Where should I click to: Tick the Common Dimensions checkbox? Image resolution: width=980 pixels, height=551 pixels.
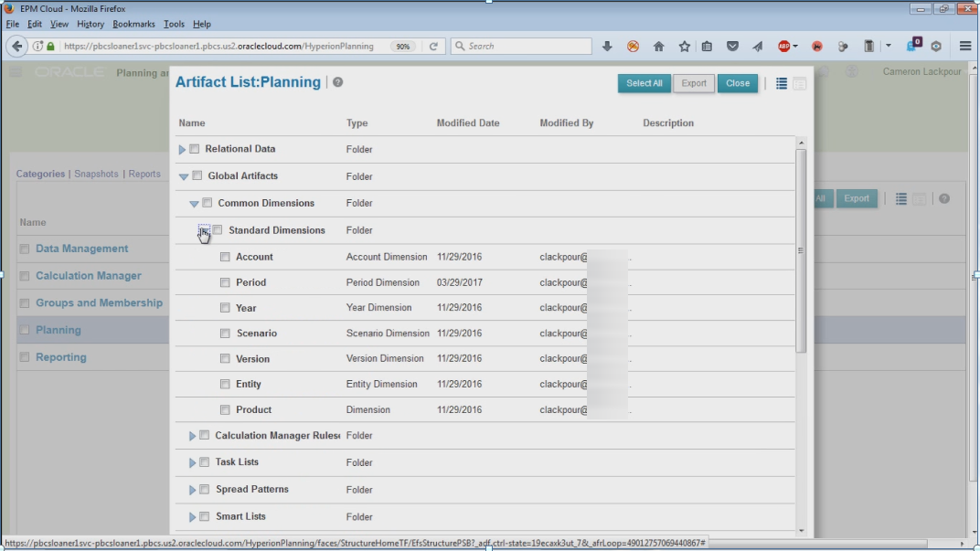208,203
